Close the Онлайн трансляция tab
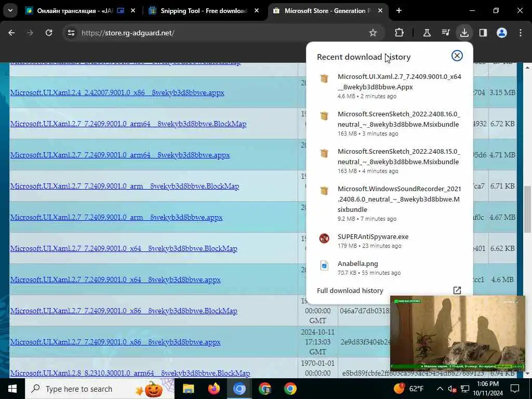This screenshot has height=399, width=532. [133, 11]
